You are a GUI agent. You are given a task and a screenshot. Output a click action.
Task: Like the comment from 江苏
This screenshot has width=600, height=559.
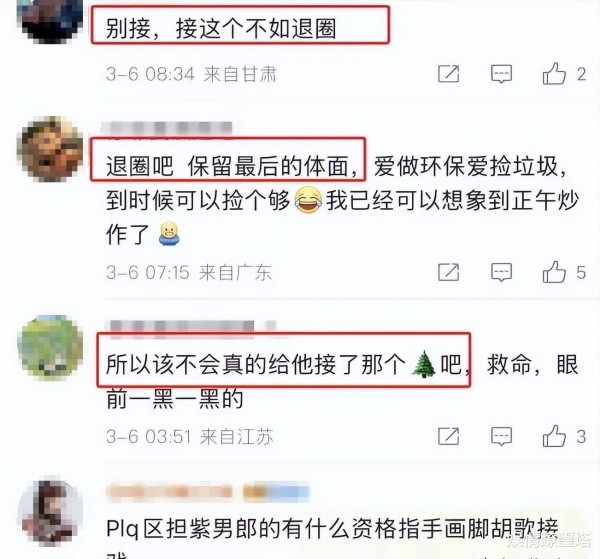pos(554,436)
